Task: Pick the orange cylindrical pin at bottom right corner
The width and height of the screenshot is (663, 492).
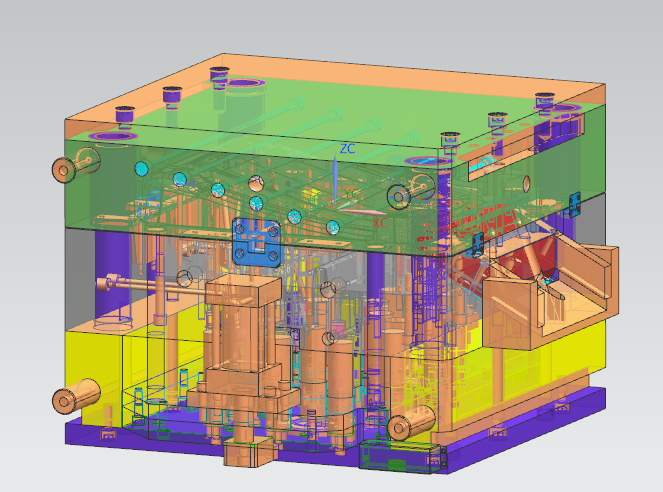Action: click(411, 423)
